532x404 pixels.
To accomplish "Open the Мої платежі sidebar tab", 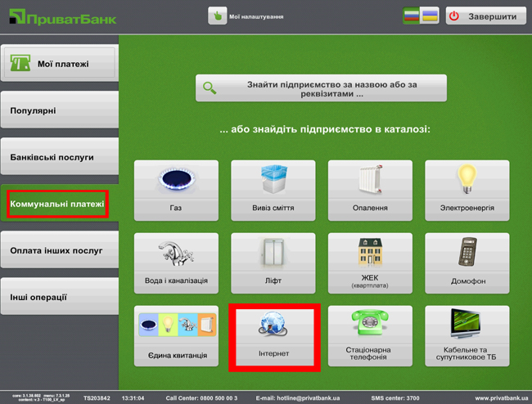I will click(59, 64).
